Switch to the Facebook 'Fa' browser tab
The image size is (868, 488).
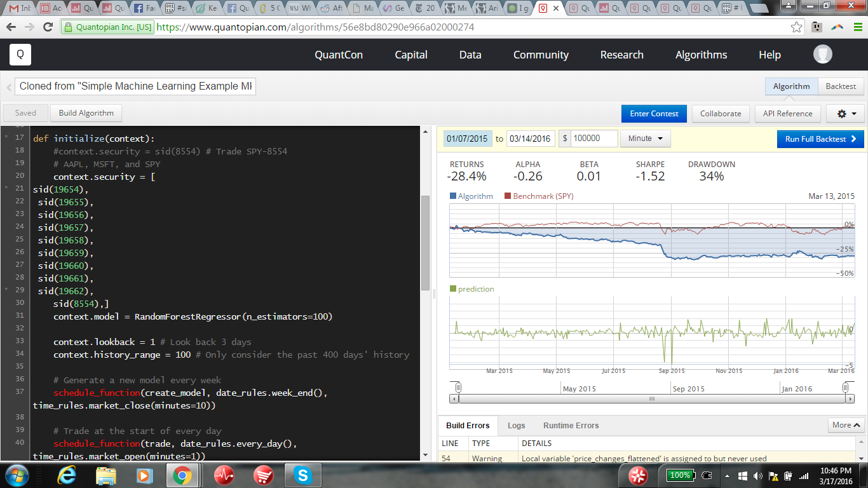tap(146, 8)
